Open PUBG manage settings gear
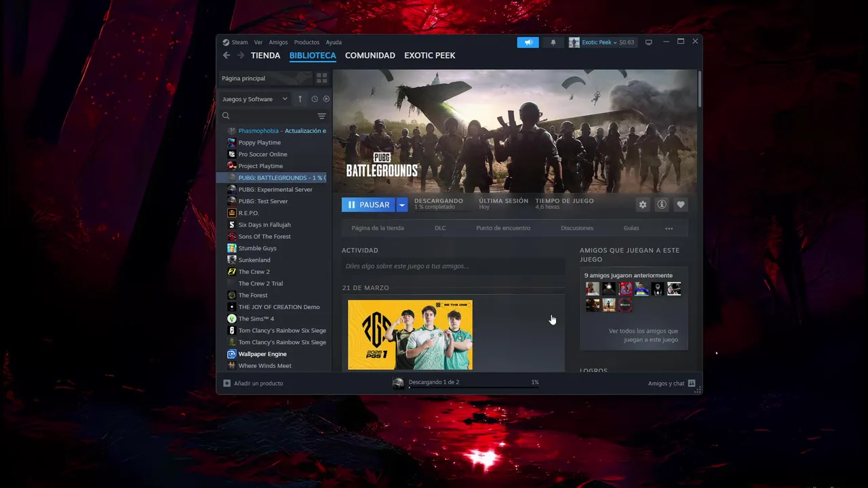Viewport: 868px width, 488px height. (x=643, y=205)
